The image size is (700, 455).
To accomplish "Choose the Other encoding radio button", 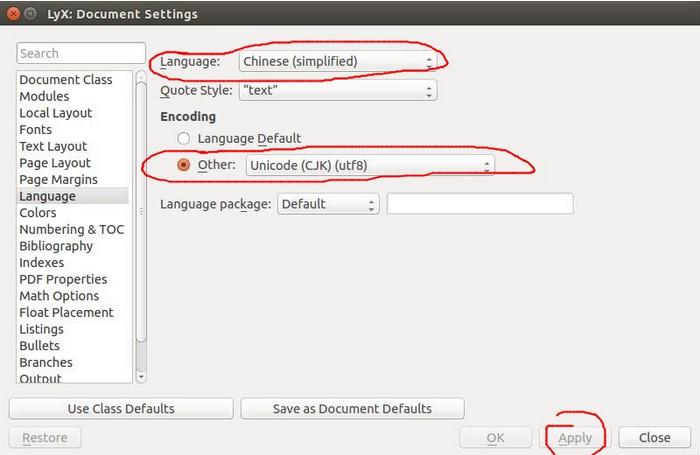I will click(x=183, y=165).
